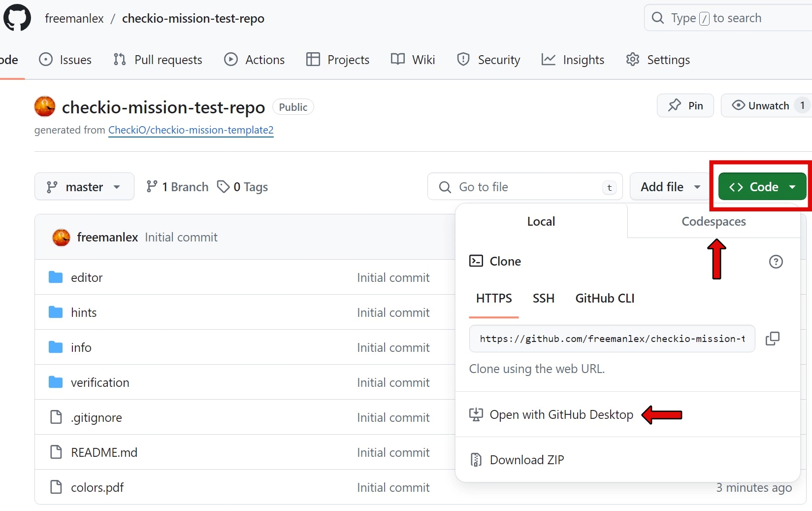Click the Go to file search field

coord(525,187)
